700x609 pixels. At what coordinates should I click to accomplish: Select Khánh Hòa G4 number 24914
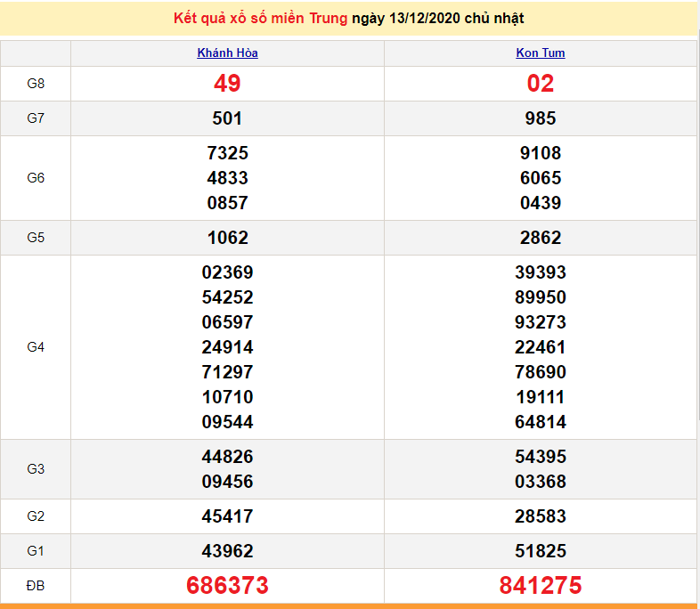[x=227, y=347]
